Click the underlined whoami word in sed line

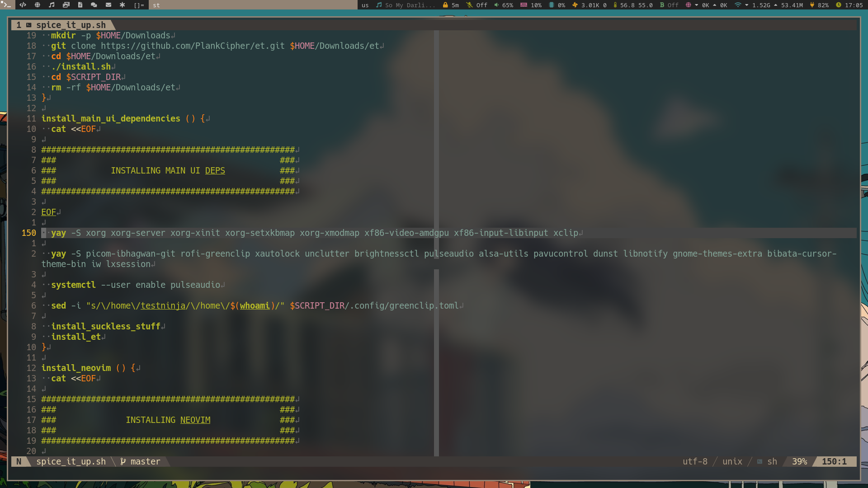(x=255, y=305)
